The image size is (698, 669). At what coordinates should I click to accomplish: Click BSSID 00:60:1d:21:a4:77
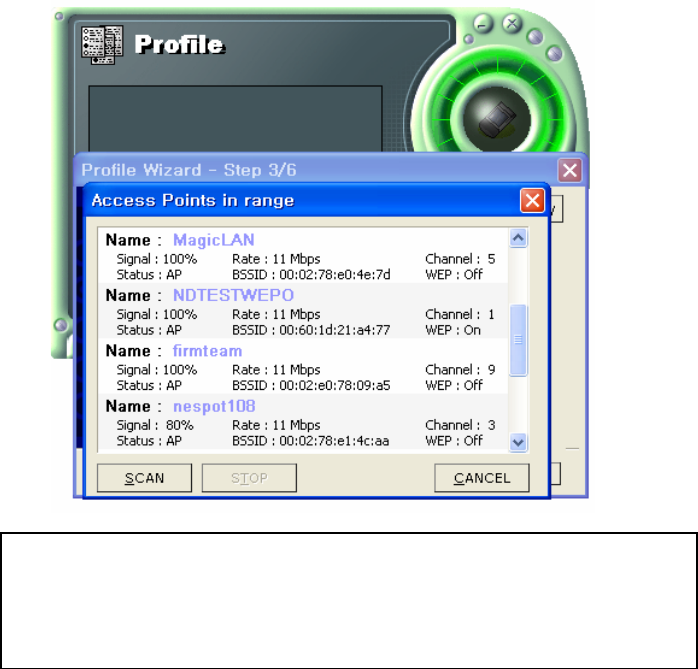pos(311,330)
